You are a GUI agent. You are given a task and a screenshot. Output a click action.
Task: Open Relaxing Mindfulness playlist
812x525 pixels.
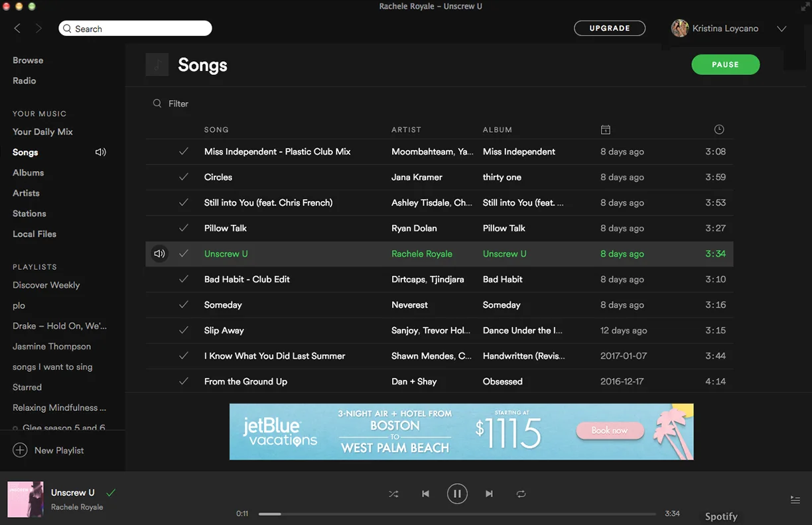pyautogui.click(x=60, y=408)
